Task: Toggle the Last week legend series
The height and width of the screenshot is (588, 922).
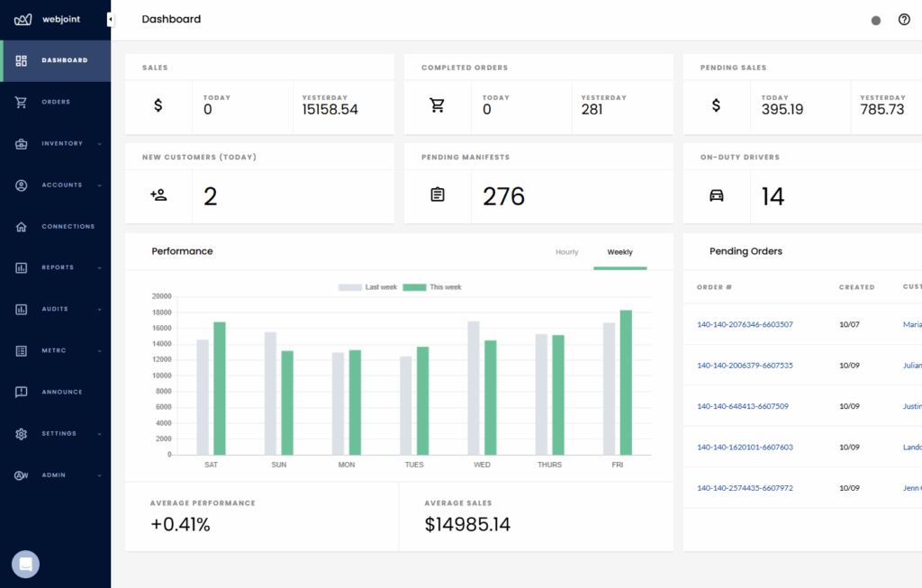Action: 367,287
